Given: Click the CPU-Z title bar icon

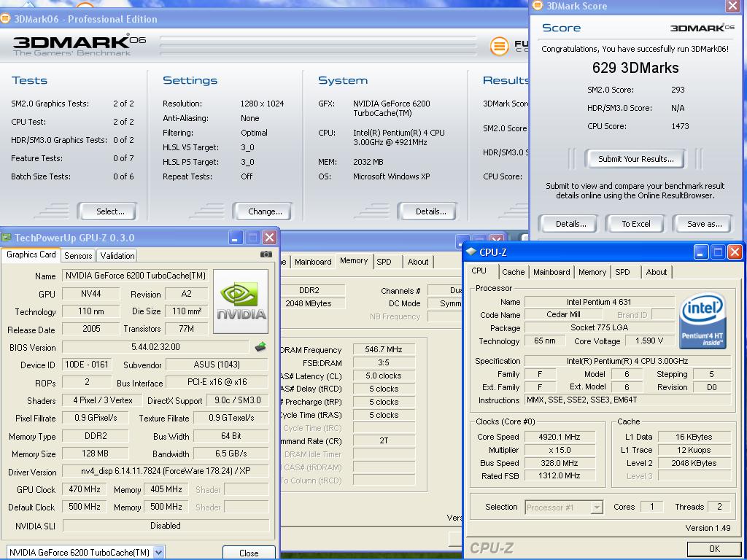Looking at the screenshot, I should point(471,252).
